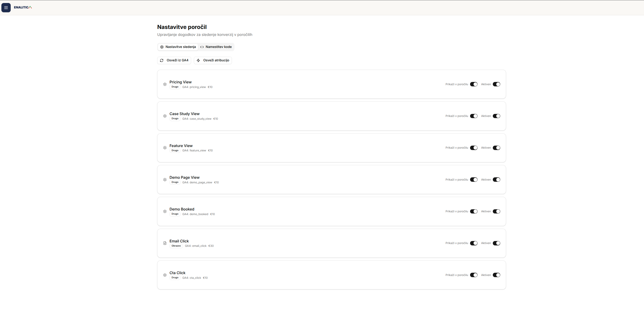Click the Demo Page View event title
644x332 pixels.
[184, 178]
